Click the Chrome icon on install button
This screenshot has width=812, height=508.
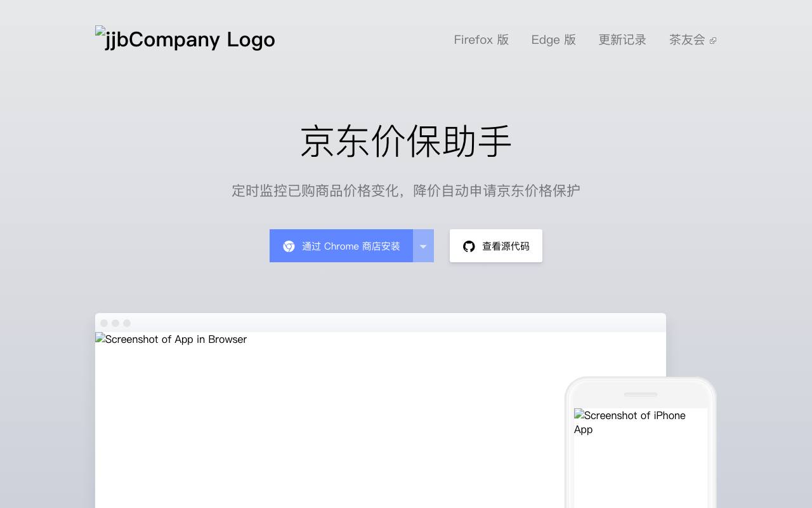(x=289, y=246)
